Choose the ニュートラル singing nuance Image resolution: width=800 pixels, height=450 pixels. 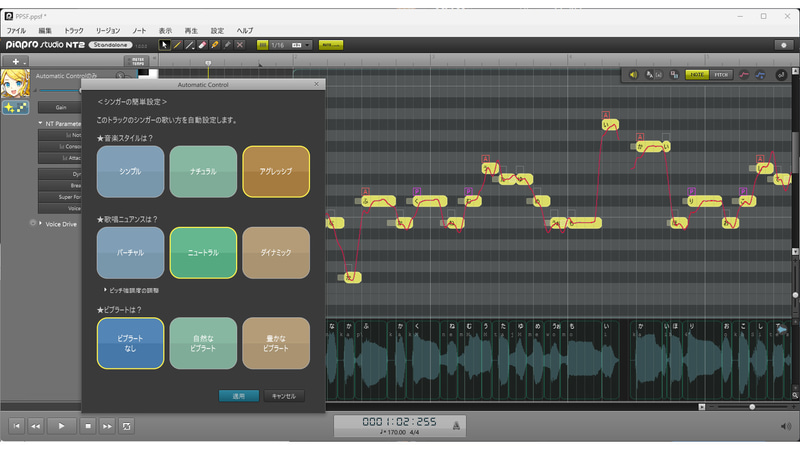[x=203, y=253]
